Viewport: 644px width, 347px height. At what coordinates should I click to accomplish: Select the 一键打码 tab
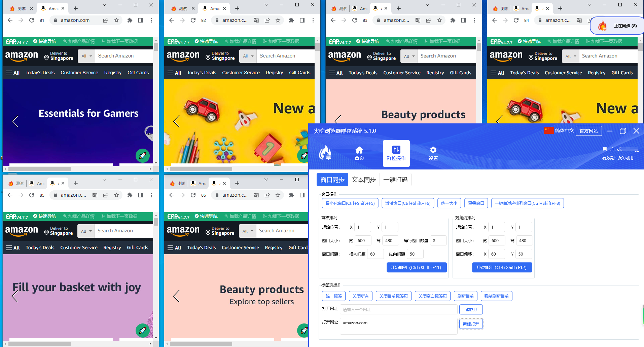(395, 180)
